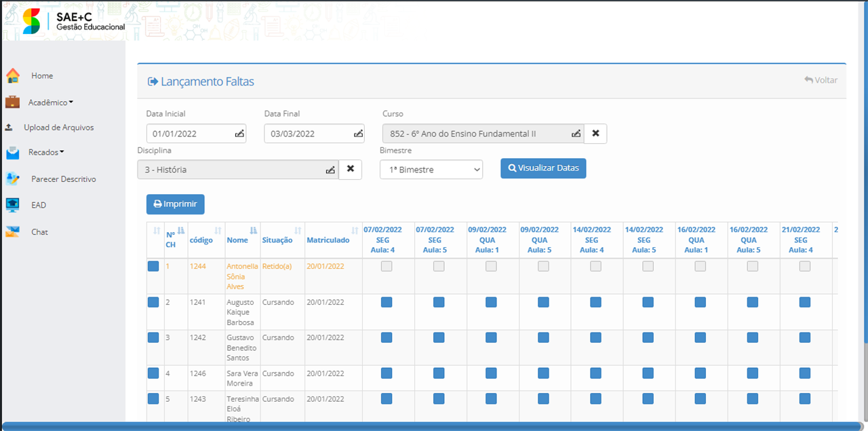Click the edit icon in Data Inicial field
Image resolution: width=868 pixels, height=431 pixels.
[x=239, y=134]
